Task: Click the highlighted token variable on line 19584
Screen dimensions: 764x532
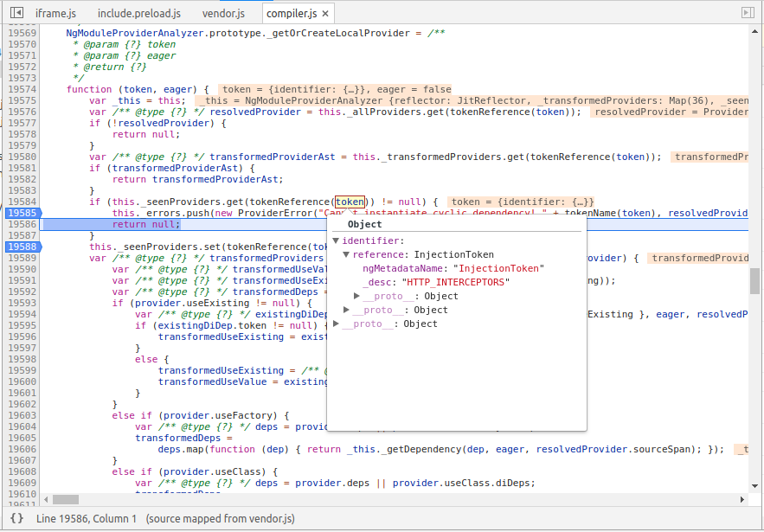Action: coord(350,202)
